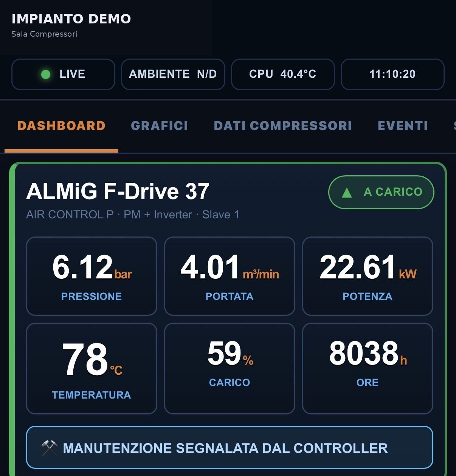Open the Dashboard tab
This screenshot has height=476, width=456.
coord(61,126)
